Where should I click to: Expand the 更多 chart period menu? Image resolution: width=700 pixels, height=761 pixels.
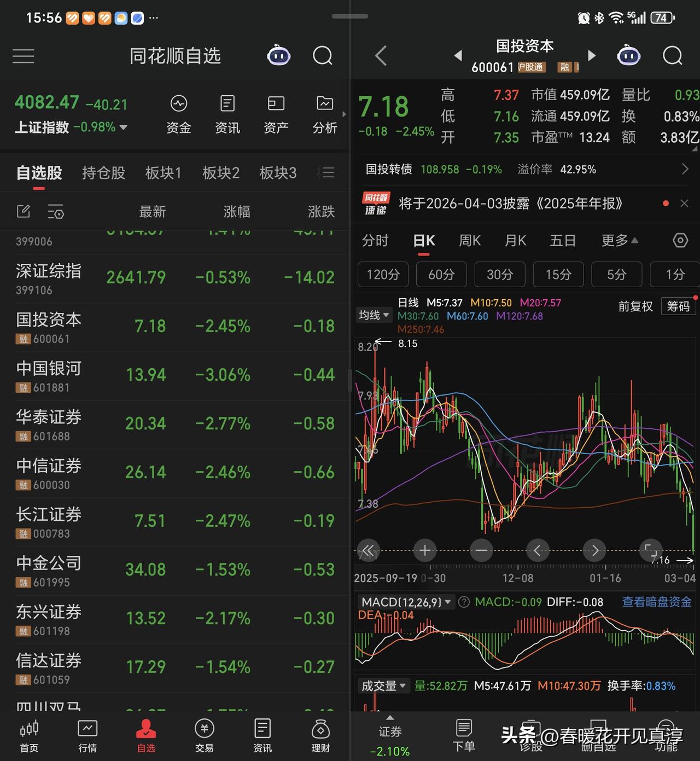(620, 240)
